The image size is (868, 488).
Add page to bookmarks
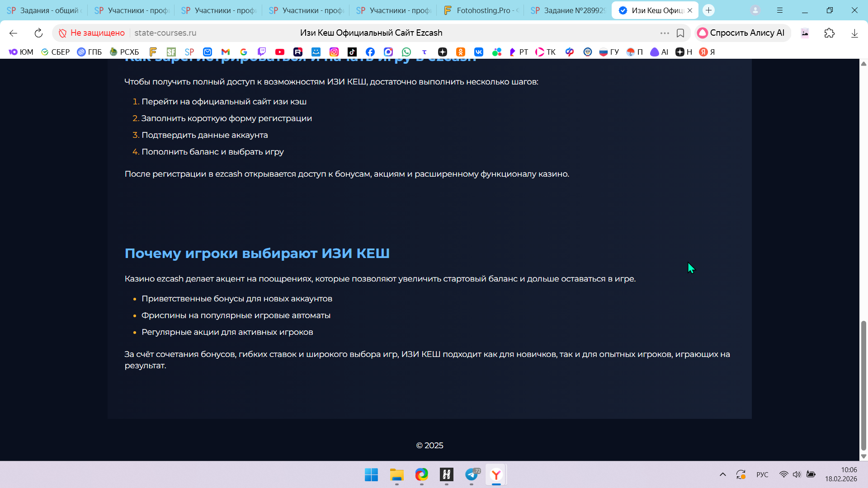680,33
